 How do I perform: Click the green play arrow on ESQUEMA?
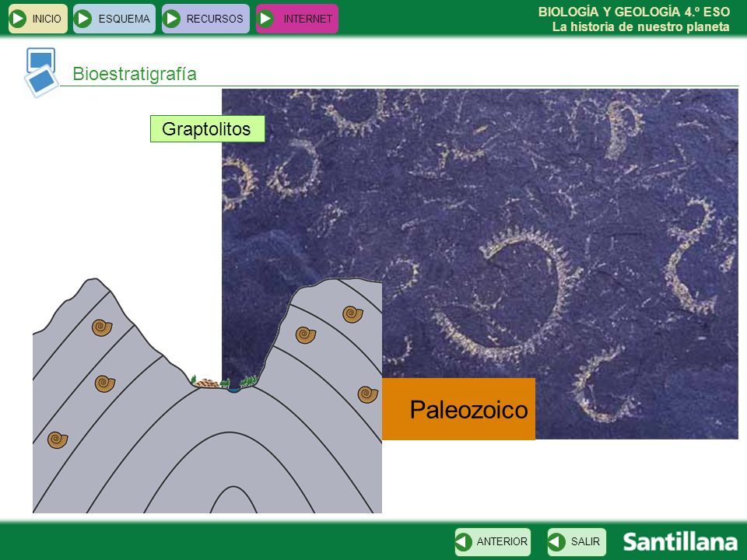tap(83, 19)
